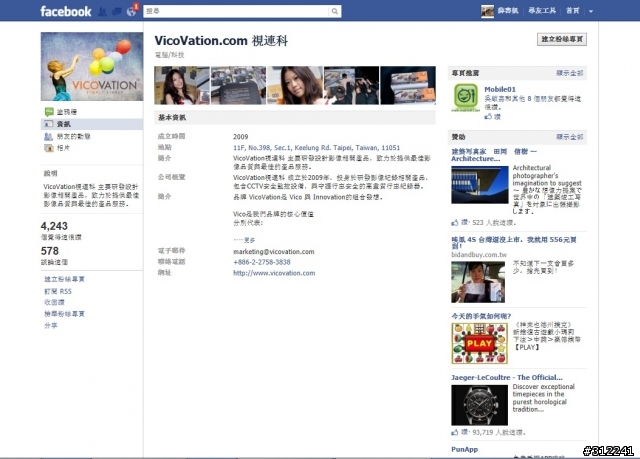Open the Architecture... ad title link
Viewport: 640px width, 459px height.
494,155
